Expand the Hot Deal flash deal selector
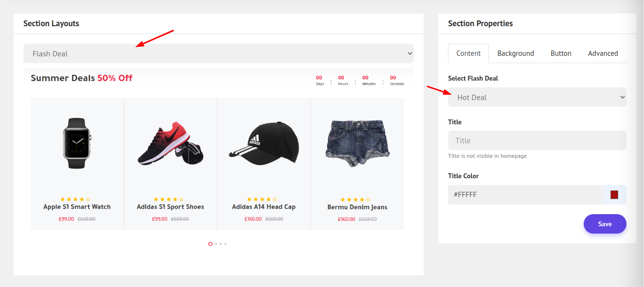Screen dimensions: 644x287 tap(537, 97)
